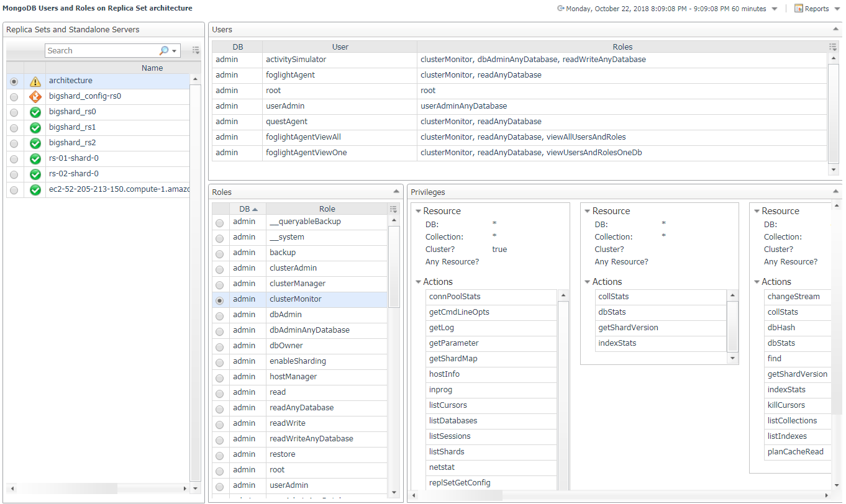846x504 pixels.
Task: Select the dbAdmin role radio button
Action: tap(220, 315)
